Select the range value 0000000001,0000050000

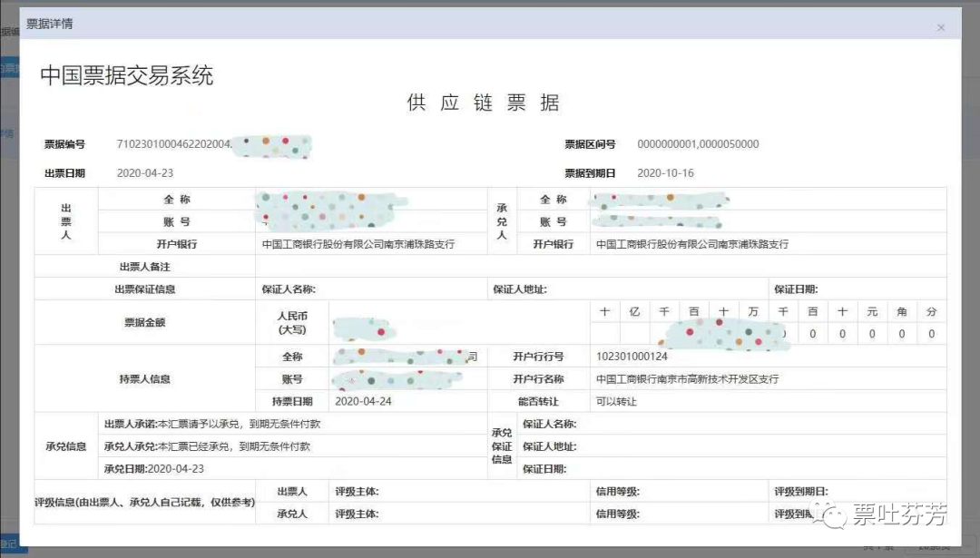[x=698, y=144]
